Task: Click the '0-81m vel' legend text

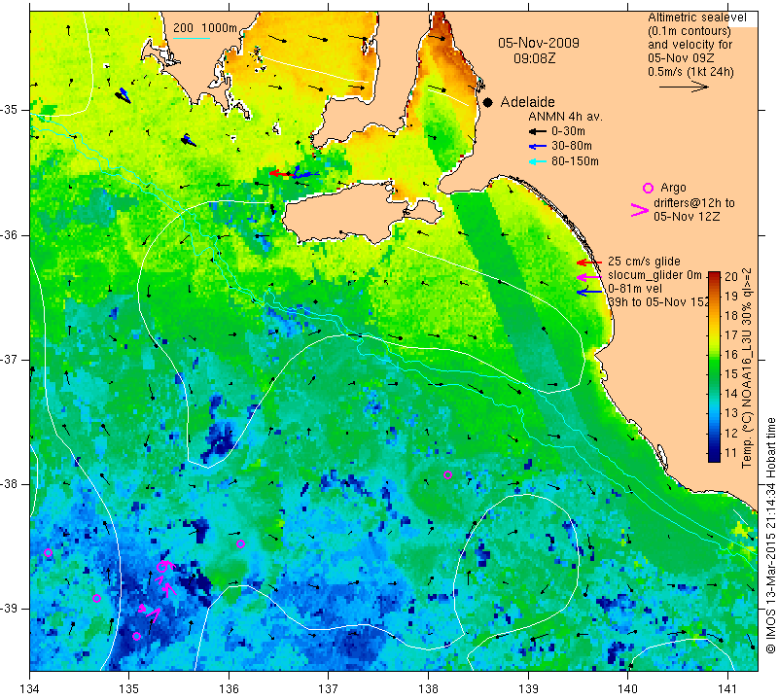Action: coord(635,288)
